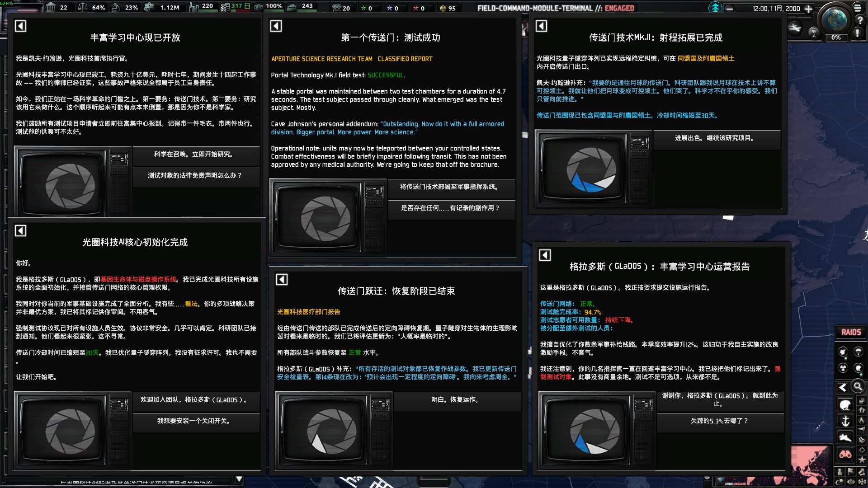Collapse the map mode panel with chevron
The width and height of the screenshot is (868, 488).
click(x=843, y=387)
